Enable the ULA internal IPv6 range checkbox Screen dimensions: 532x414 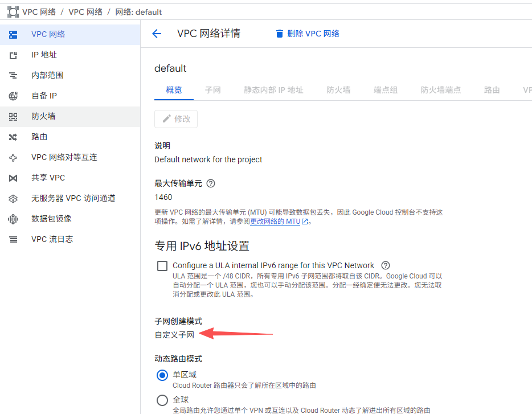click(162, 265)
